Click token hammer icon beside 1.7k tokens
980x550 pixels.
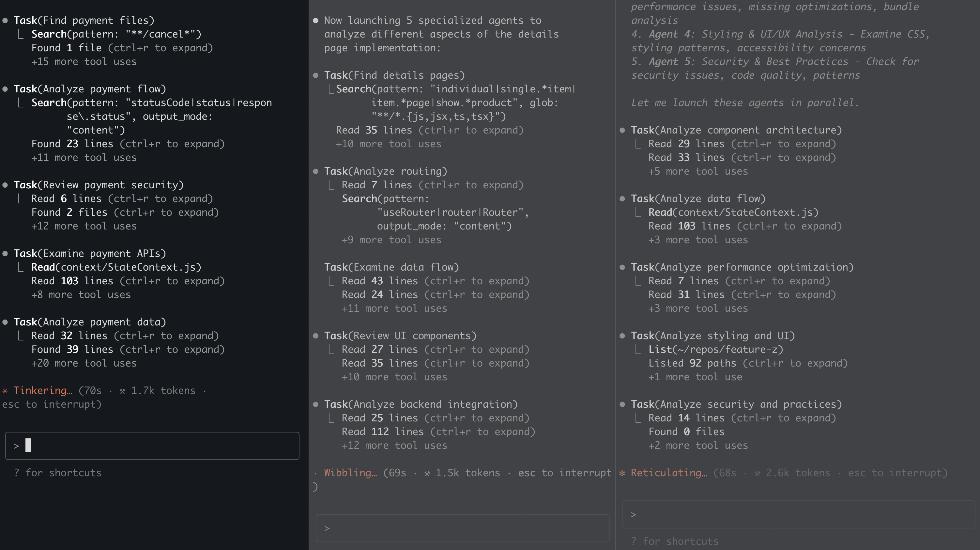(122, 391)
